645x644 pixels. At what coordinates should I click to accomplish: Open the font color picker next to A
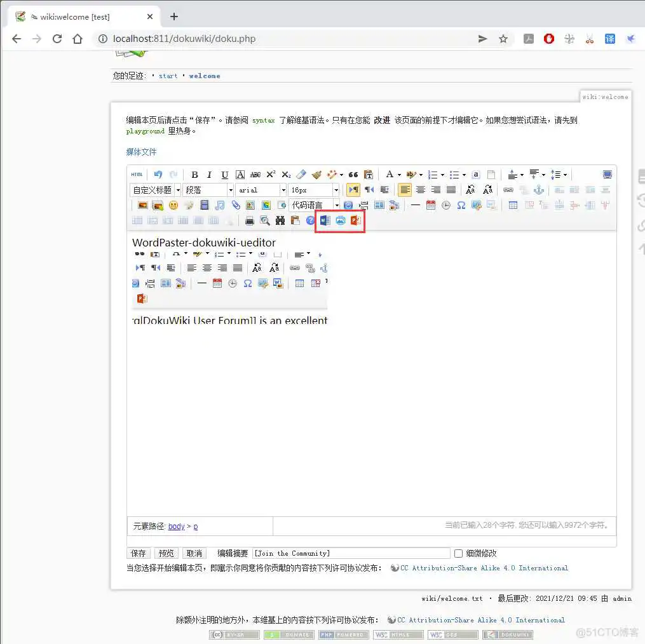(x=399, y=175)
